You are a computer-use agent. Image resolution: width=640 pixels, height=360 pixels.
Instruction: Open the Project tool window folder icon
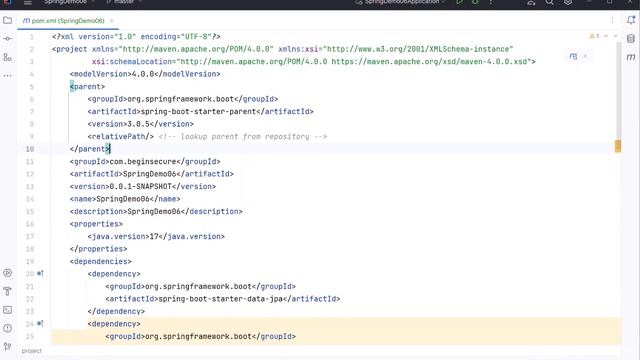click(x=7, y=20)
